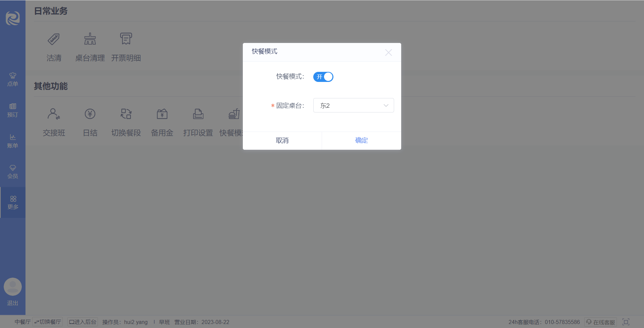Open 账单 in the sidebar
Image resolution: width=644 pixels, height=328 pixels.
13,141
